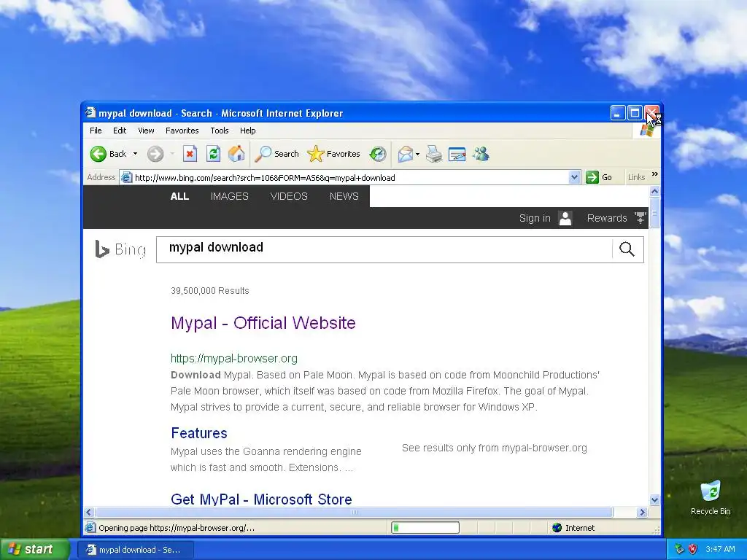
Task: Open the Back history dropdown arrow
Action: 135,154
